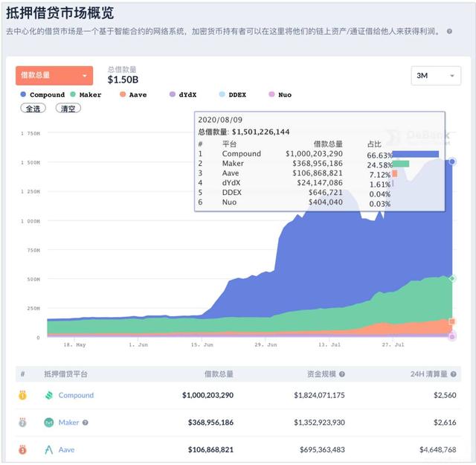476x465 pixels.
Task: Click the 15. Jun x-axis label
Action: [x=202, y=345]
